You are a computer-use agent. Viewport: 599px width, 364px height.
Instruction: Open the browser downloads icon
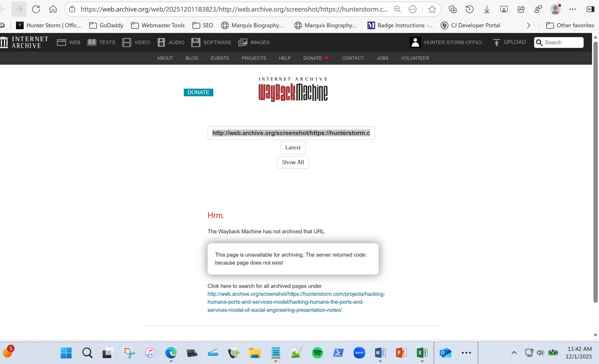tap(487, 9)
